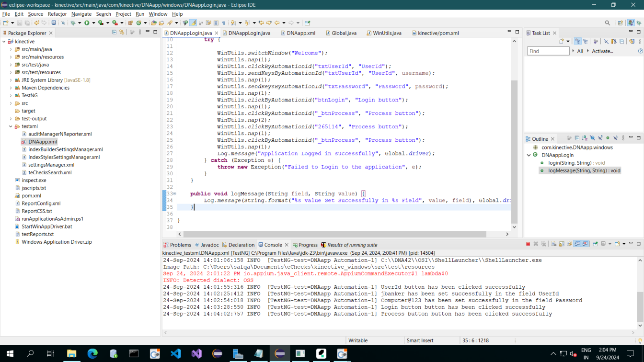Click the Save icon in main toolbar
The height and width of the screenshot is (362, 644).
tap(20, 23)
